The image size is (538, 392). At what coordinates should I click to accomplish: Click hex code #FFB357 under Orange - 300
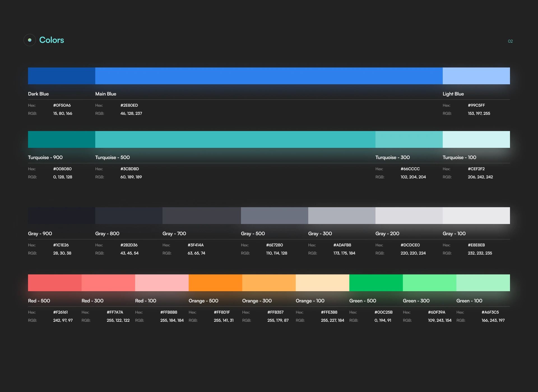[275, 312]
